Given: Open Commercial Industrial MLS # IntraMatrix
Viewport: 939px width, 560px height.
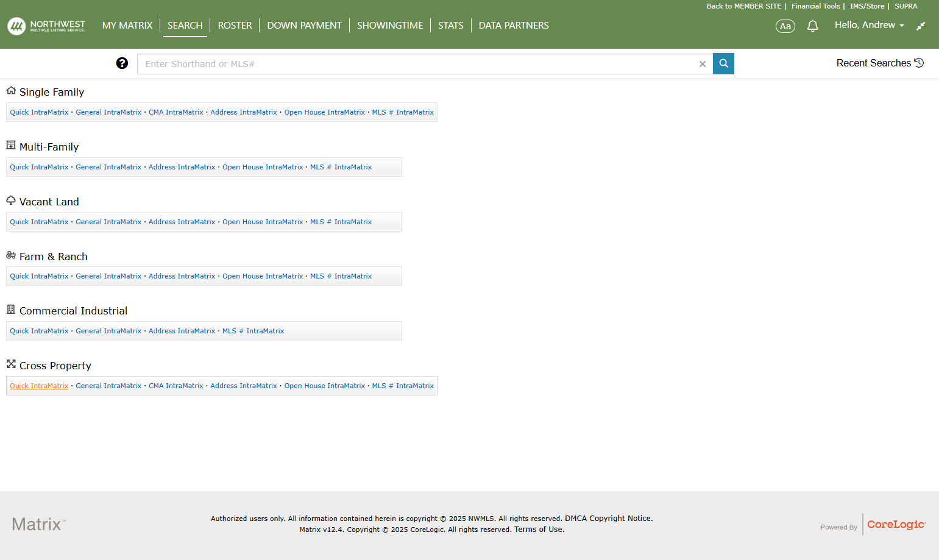Looking at the screenshot, I should click(253, 331).
